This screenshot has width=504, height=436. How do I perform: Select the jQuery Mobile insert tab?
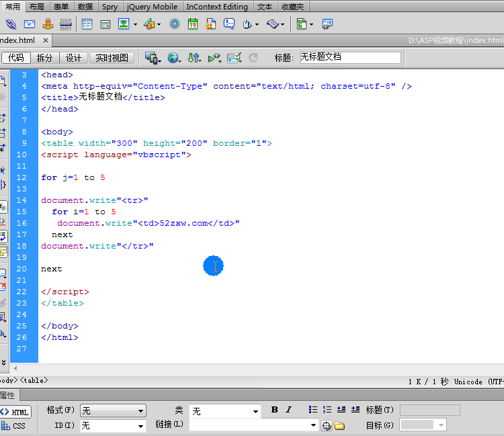152,7
